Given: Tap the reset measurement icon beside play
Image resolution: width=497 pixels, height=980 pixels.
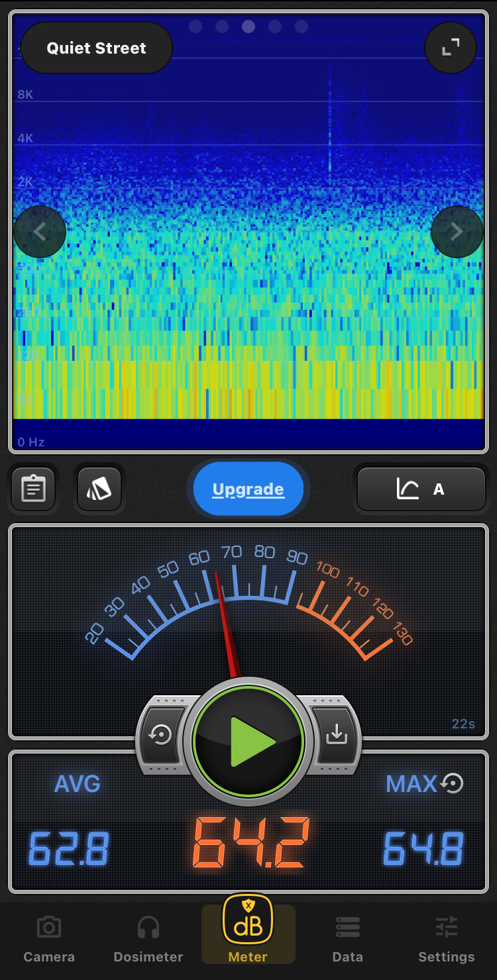Looking at the screenshot, I should point(161,734).
